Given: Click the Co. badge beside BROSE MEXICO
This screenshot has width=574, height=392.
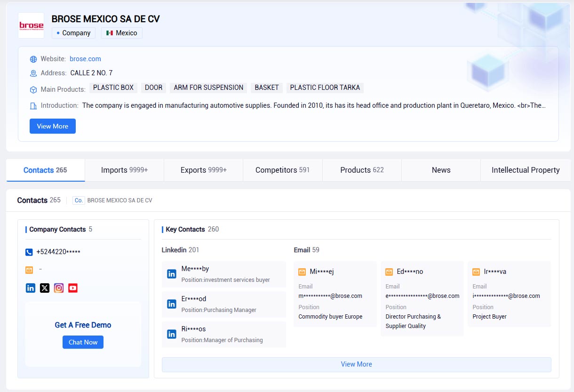Looking at the screenshot, I should [x=79, y=200].
